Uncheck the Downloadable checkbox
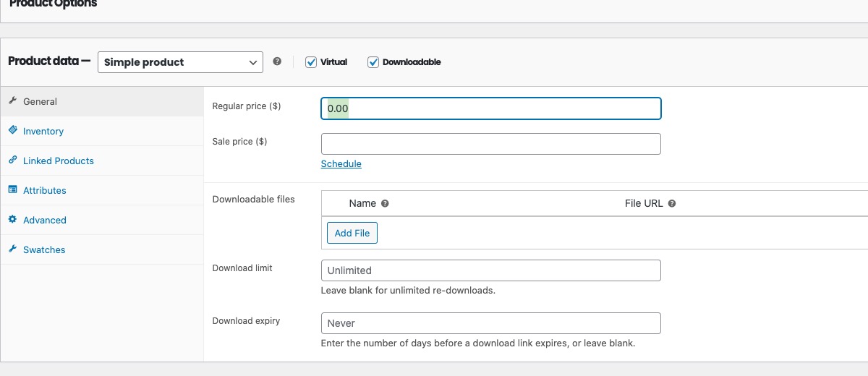Image resolution: width=868 pixels, height=376 pixels. [x=373, y=62]
